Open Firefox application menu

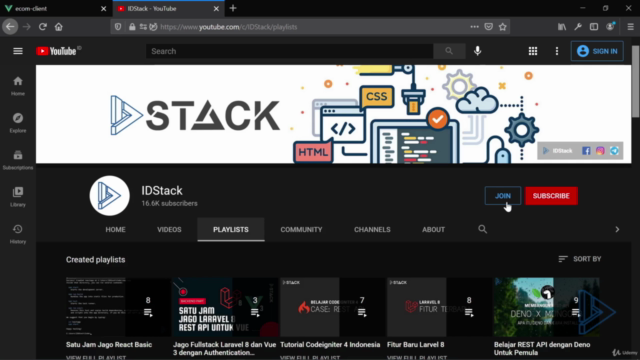pos(631,27)
